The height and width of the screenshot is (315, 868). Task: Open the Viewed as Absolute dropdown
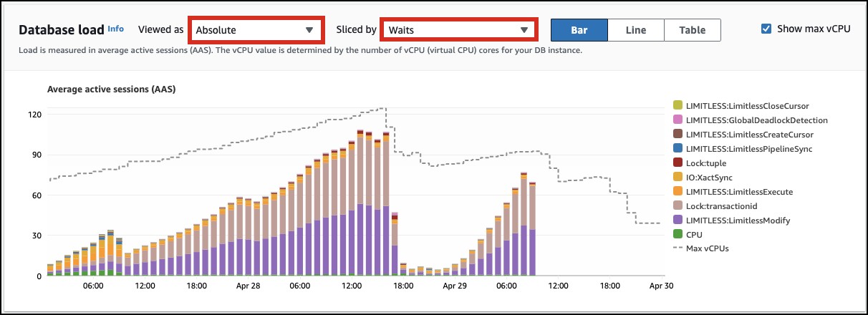pos(255,30)
